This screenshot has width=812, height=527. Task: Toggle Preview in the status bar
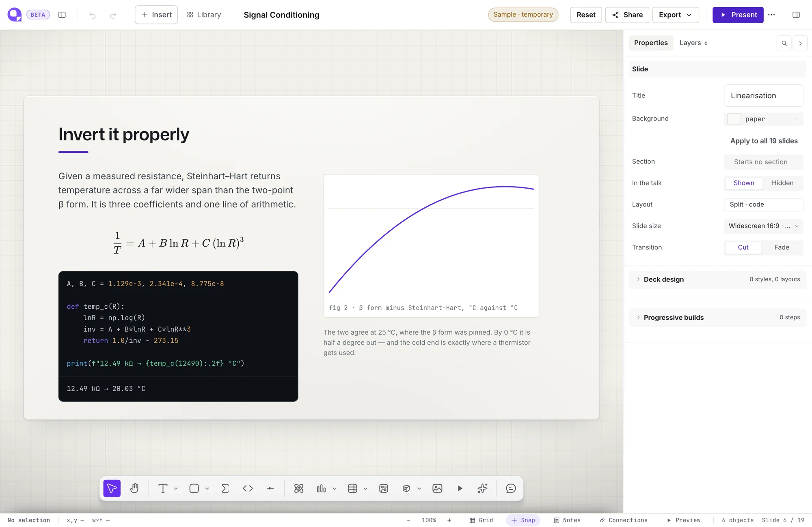(x=684, y=520)
